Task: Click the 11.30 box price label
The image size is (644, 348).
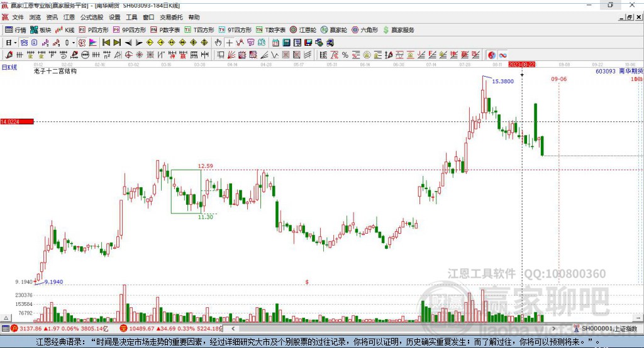Action: [x=206, y=217]
